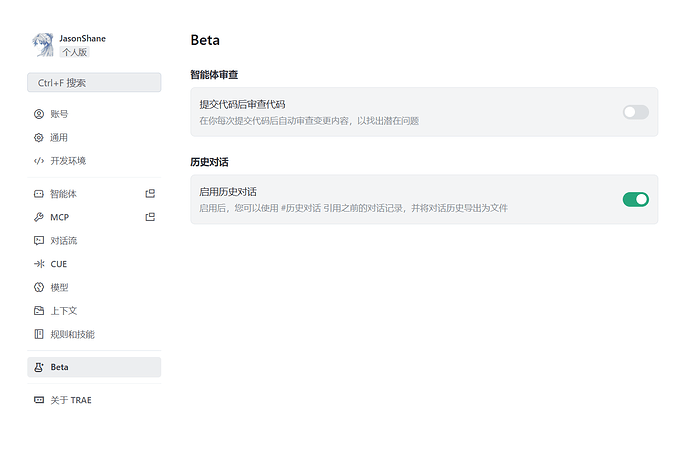Click the 模型 model icon
The image size is (690, 452).
tap(39, 287)
